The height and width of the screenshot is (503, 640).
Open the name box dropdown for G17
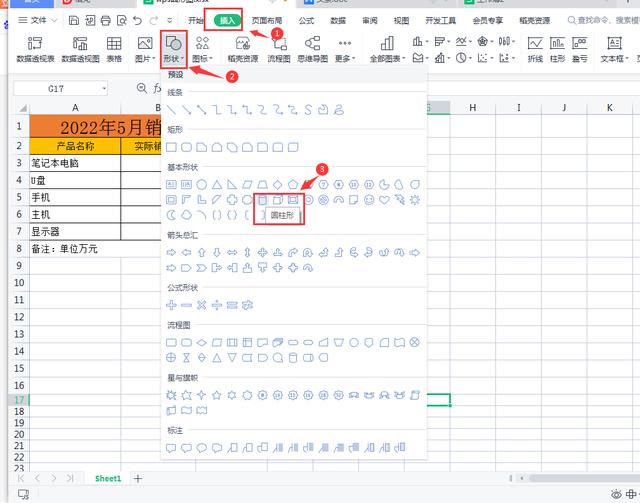(104, 89)
